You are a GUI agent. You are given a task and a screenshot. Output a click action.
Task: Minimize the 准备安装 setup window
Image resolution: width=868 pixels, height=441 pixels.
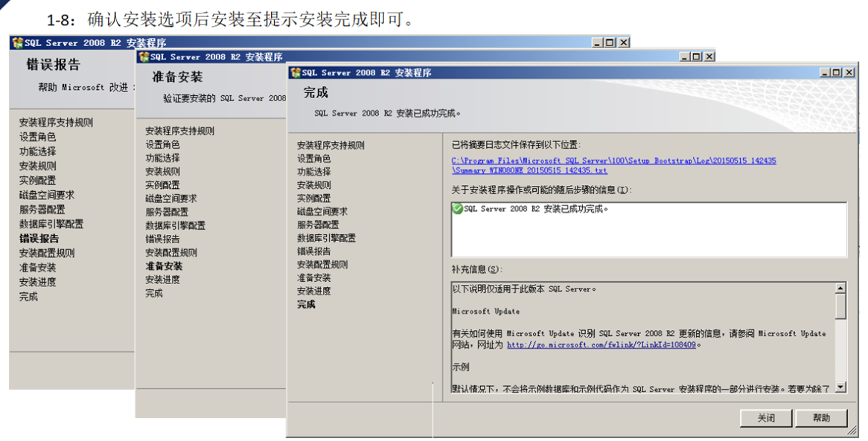685,57
